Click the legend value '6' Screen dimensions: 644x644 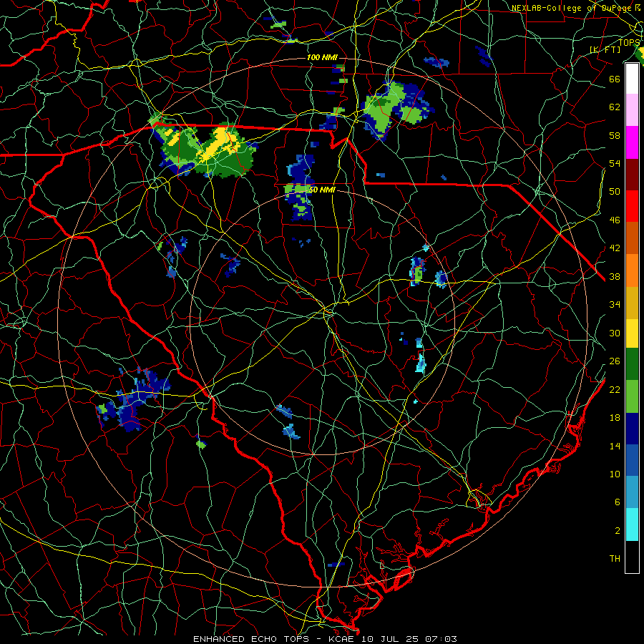618,502
